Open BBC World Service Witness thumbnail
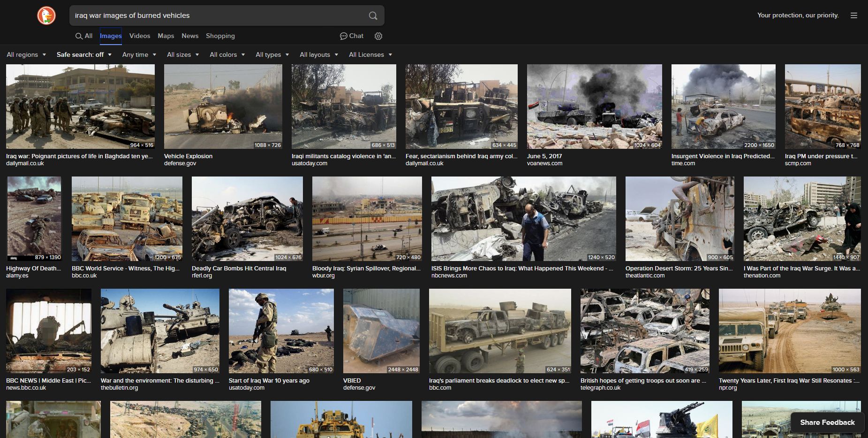868x438 pixels. pyautogui.click(x=127, y=219)
